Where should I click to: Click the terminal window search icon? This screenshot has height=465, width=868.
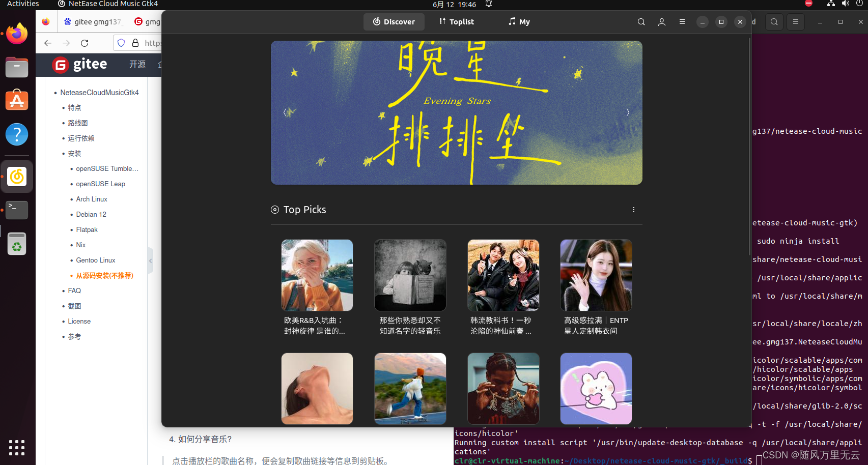point(774,22)
